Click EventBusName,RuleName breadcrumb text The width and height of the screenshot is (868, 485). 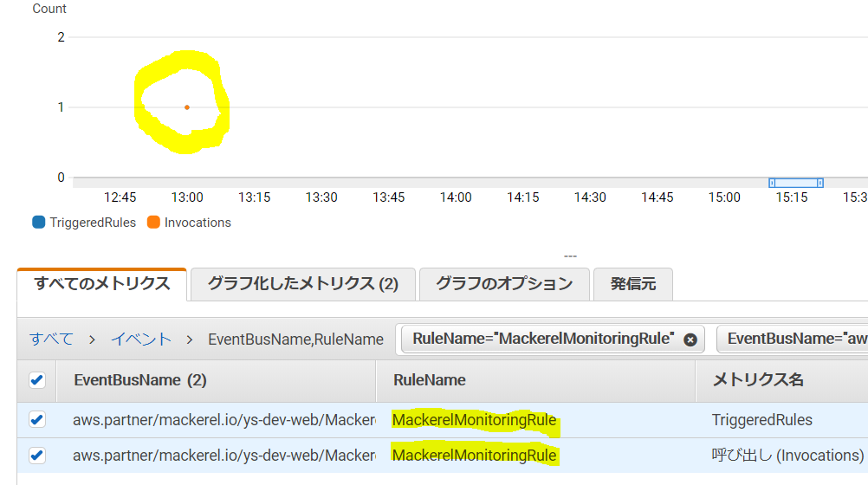[x=295, y=339]
